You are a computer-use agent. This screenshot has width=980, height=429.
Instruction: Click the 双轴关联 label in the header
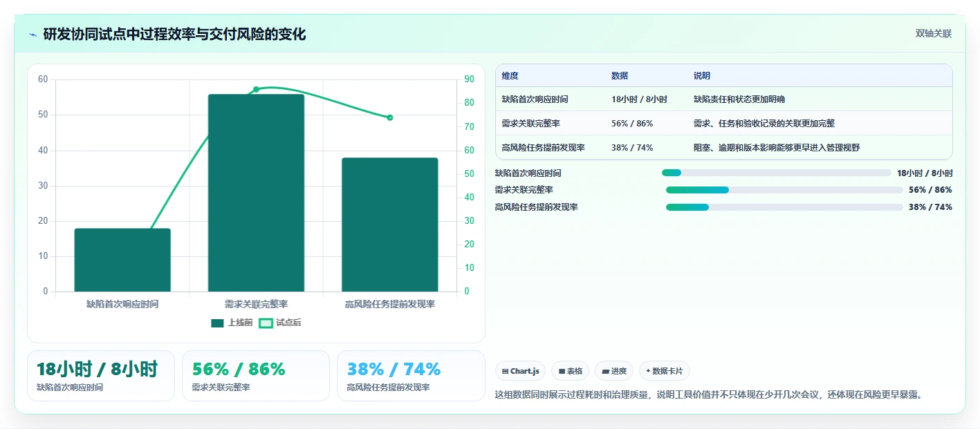pos(934,34)
